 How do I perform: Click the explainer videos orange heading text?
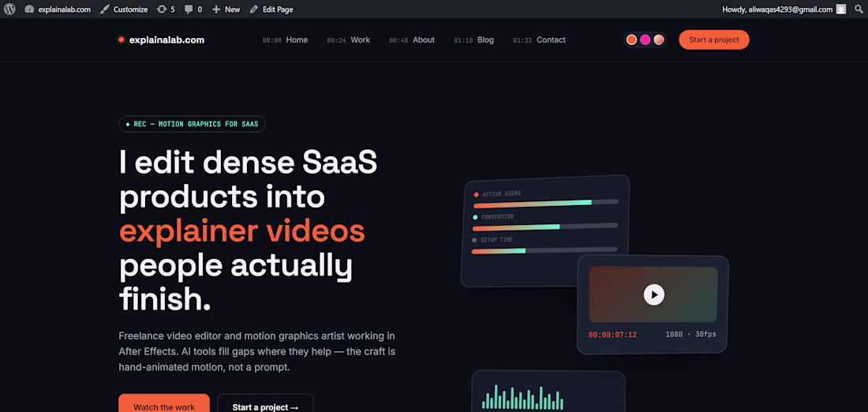tap(242, 231)
